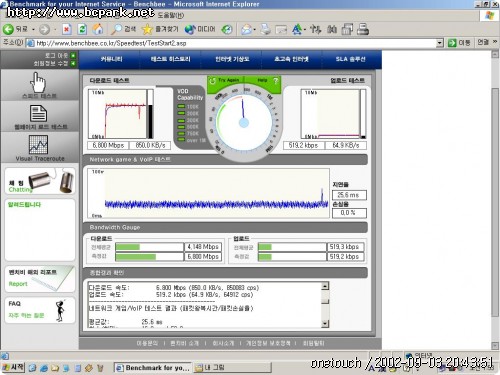Expand the text size icon dropdown arrow

[x=305, y=30]
